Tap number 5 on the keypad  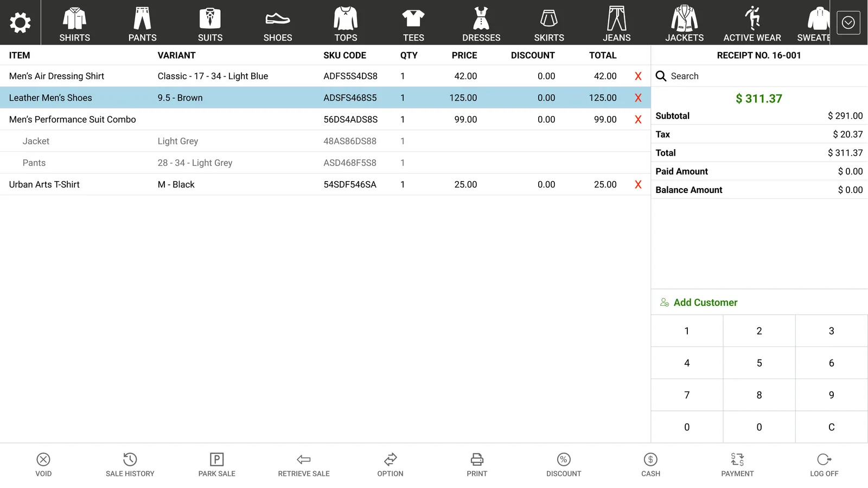click(x=759, y=363)
